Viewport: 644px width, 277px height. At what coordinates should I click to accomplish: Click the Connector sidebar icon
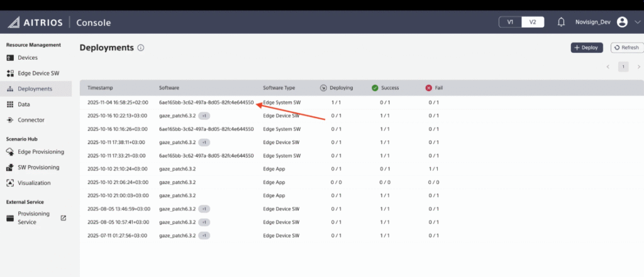[x=10, y=120]
